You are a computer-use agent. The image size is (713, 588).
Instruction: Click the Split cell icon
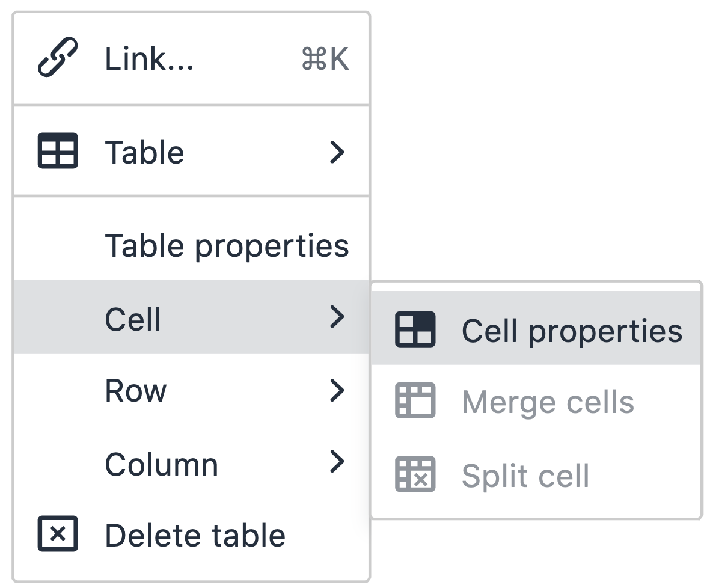pyautogui.click(x=415, y=474)
